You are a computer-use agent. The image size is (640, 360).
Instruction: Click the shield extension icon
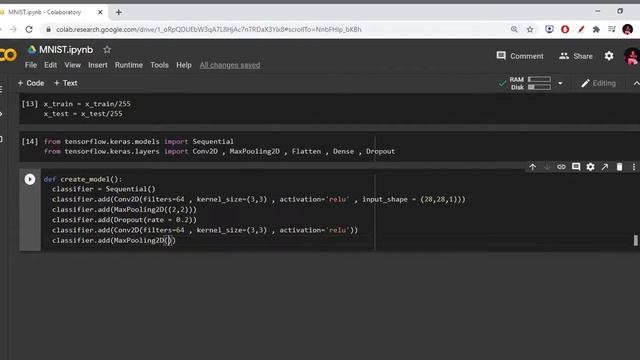click(549, 29)
